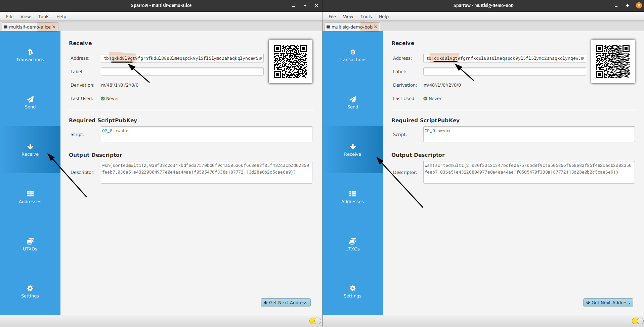Viewport: 644px width, 327px height.
Task: Close the Sparrow multisif-demo-alice window
Action: pos(316,5)
